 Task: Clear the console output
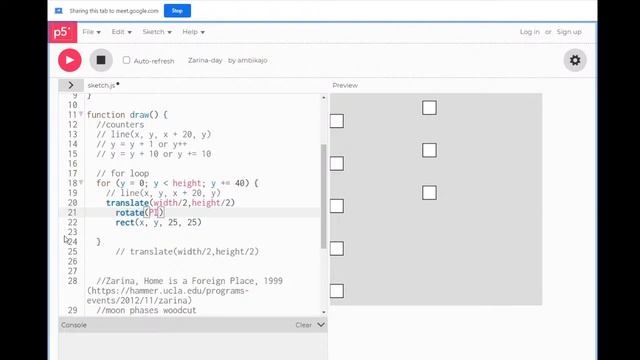coord(303,325)
